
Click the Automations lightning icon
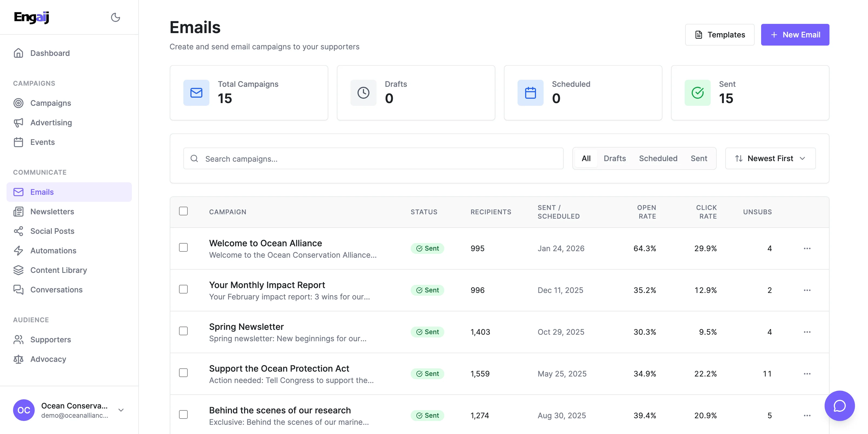[18, 250]
